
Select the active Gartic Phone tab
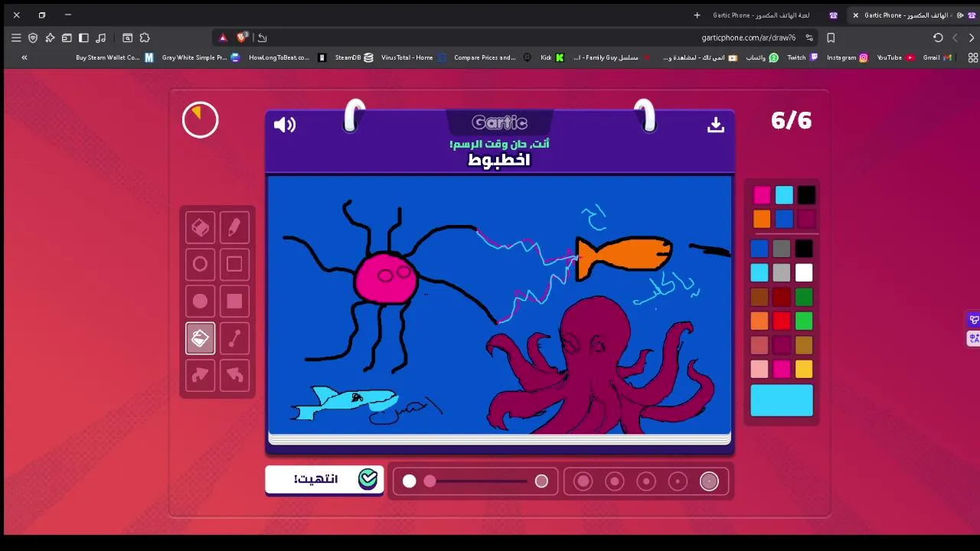915,15
